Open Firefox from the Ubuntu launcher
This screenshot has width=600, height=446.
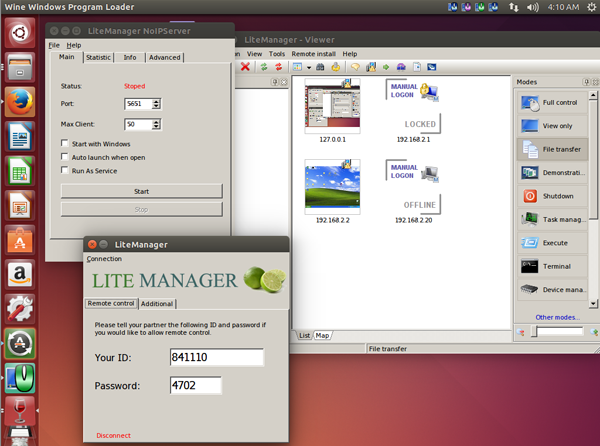[20, 102]
